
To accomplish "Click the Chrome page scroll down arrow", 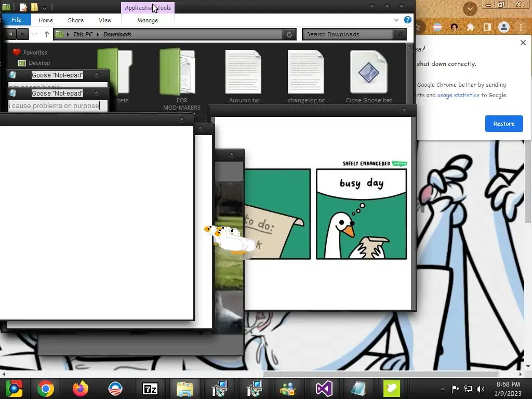I will tap(528, 366).
